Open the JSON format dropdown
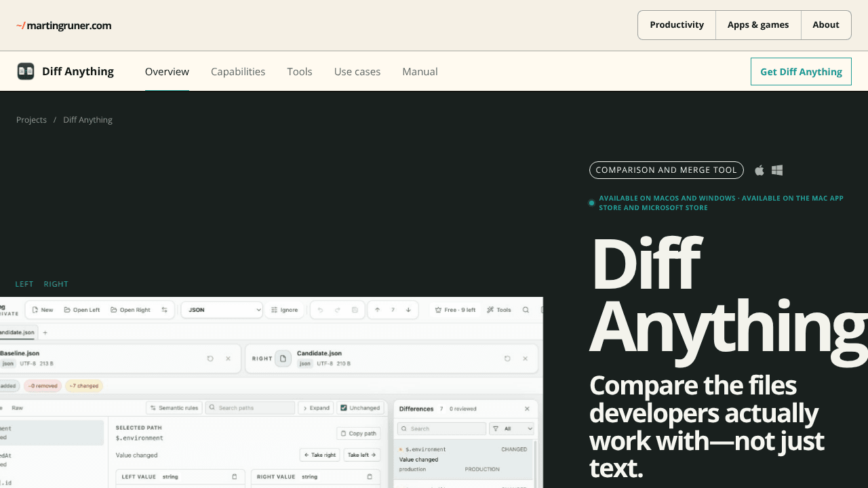 (x=222, y=310)
